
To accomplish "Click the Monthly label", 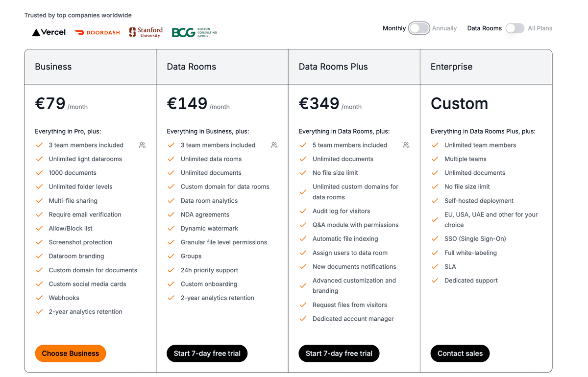I will pyautogui.click(x=394, y=28).
